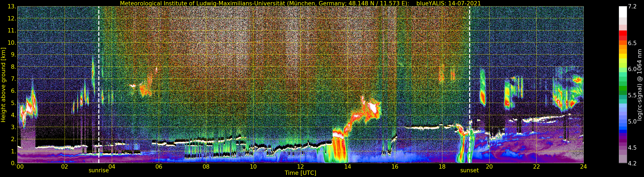Click time-axis tick label "18"
644x177 pixels.
tap(442, 167)
